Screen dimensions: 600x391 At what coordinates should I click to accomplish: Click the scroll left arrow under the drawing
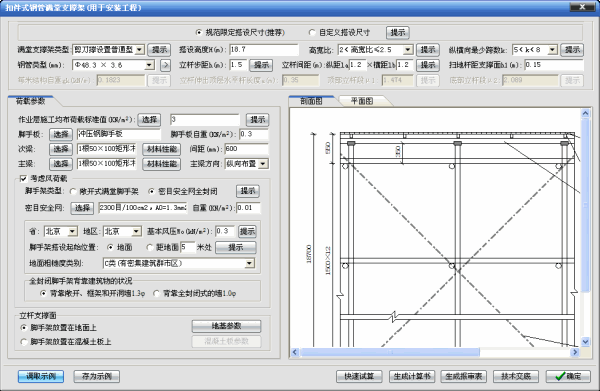click(295, 352)
